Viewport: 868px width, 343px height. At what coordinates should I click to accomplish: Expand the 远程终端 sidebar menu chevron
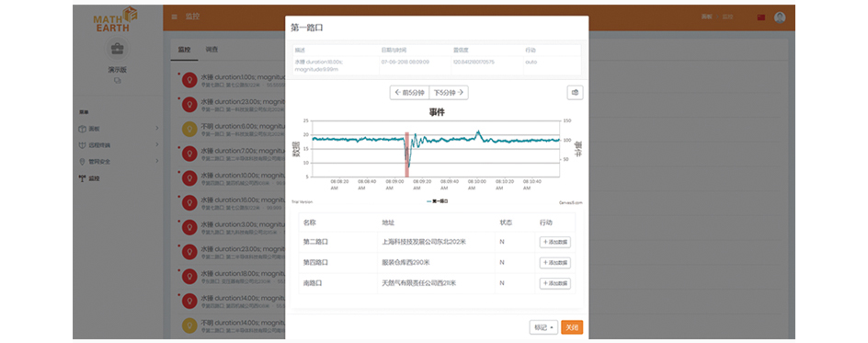[x=156, y=145]
